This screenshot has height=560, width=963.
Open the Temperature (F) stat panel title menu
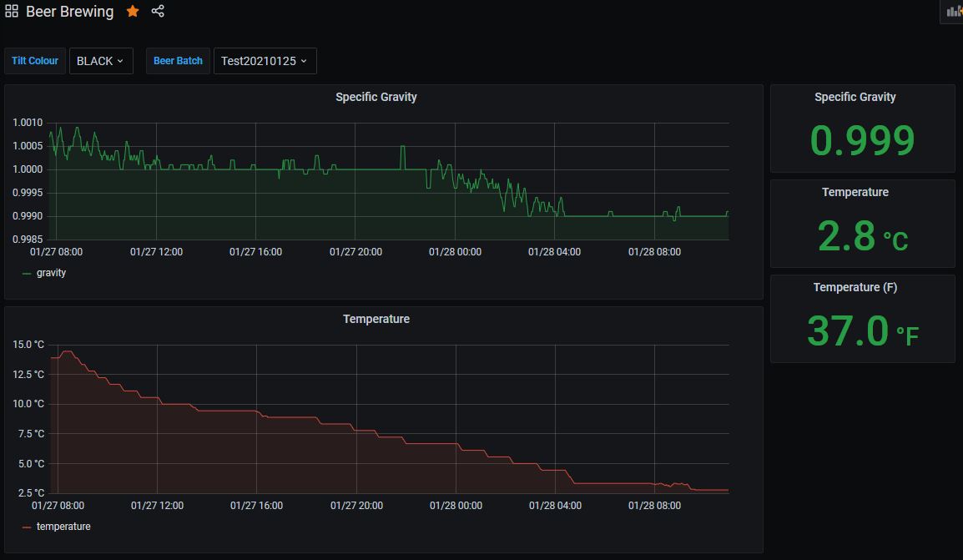855,287
